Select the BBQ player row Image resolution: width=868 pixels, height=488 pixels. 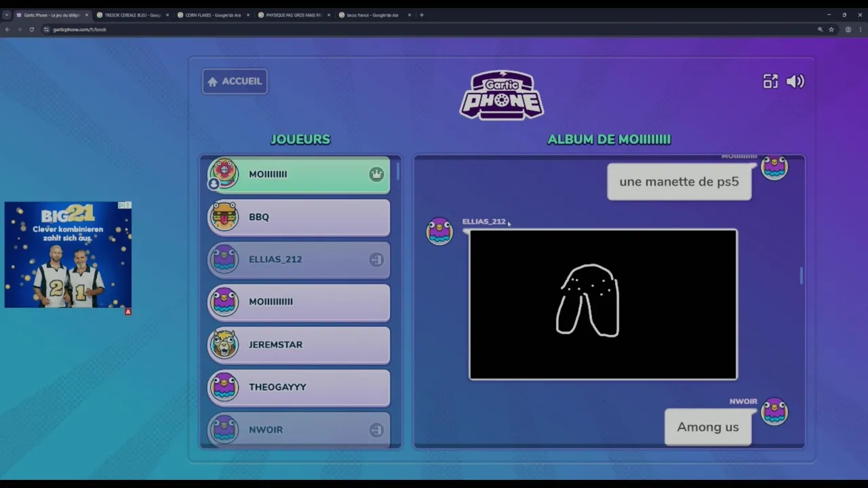click(299, 217)
